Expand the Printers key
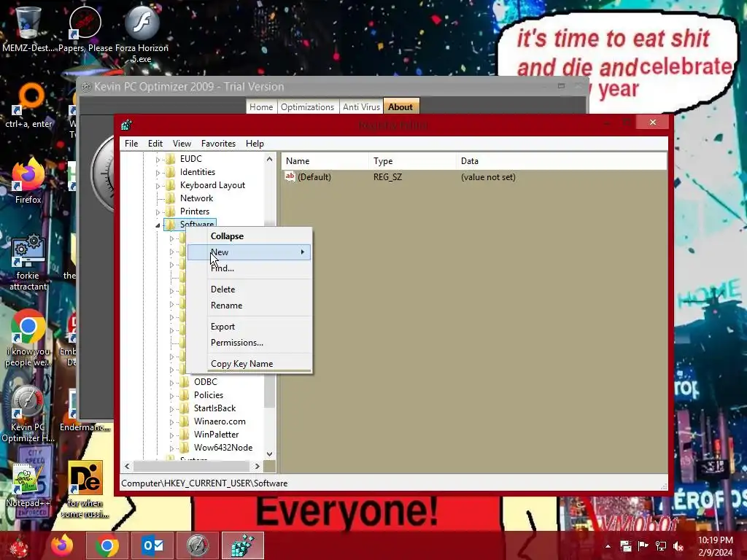The image size is (747, 560). (158, 212)
